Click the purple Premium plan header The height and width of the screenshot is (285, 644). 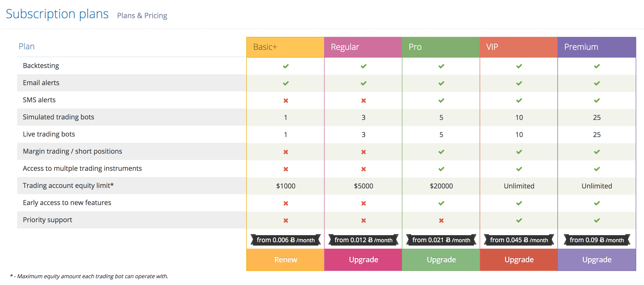click(597, 47)
